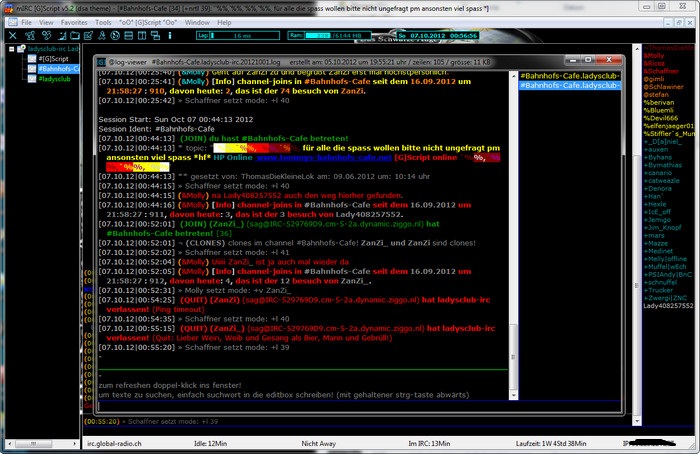Click the toolbar icon with the small stair shape
The height and width of the screenshot is (454, 700).
62,36
